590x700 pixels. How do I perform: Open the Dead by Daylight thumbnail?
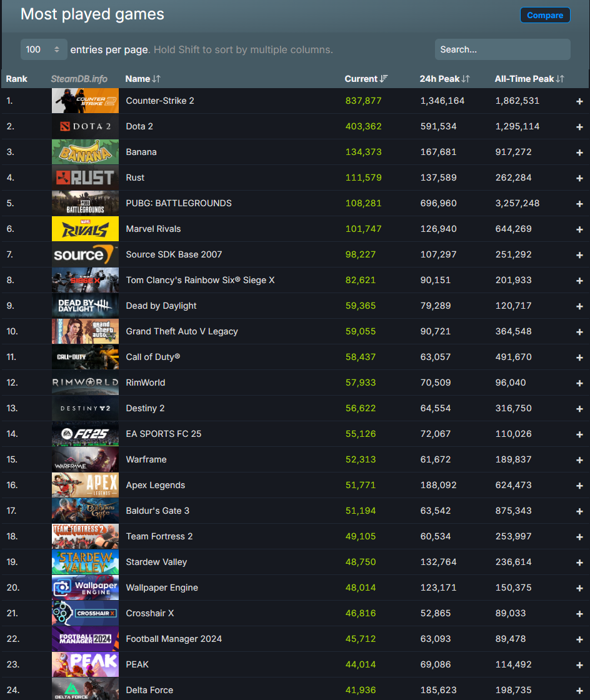coord(85,306)
